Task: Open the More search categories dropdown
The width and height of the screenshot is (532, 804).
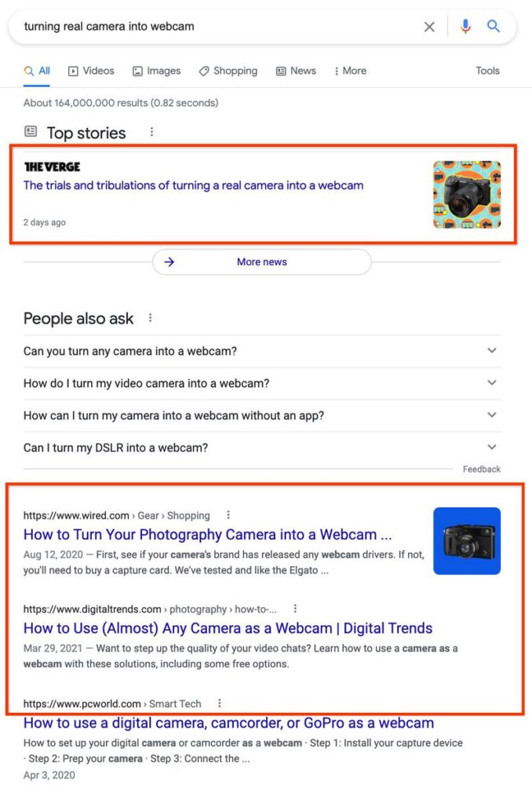Action: [351, 71]
